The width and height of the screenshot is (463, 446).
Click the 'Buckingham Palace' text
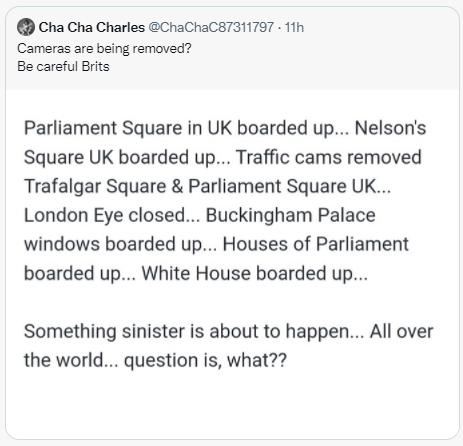pos(291,215)
